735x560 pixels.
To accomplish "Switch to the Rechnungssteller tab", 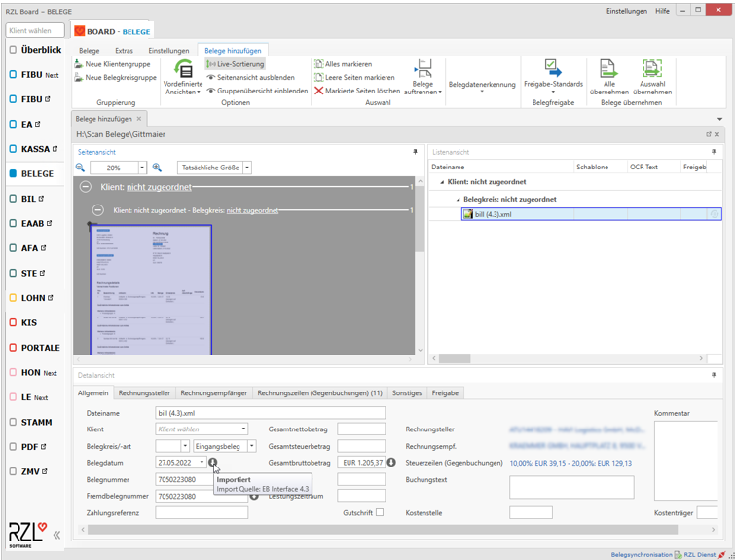I will click(144, 393).
